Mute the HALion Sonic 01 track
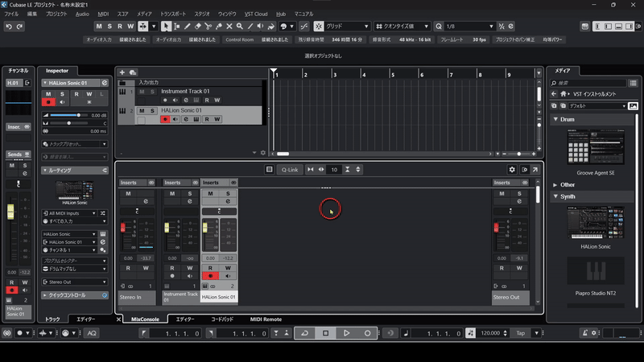Viewport: 644px width, 362px height. [x=142, y=110]
